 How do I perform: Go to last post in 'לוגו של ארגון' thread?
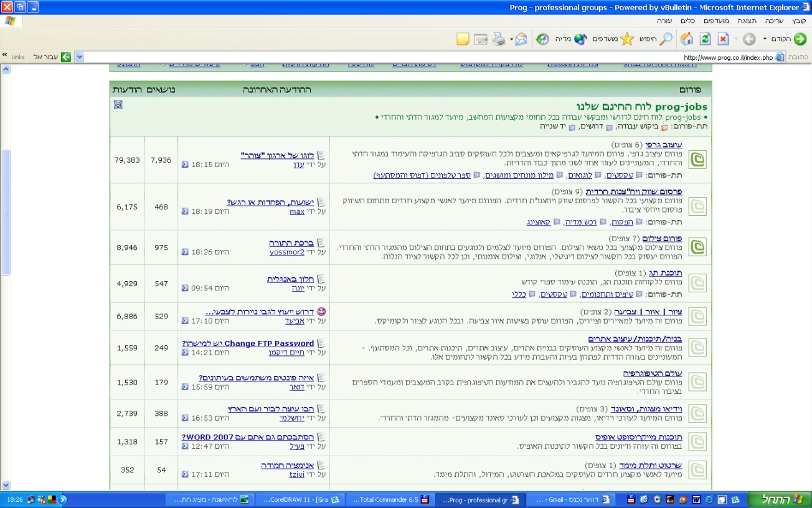pyautogui.click(x=185, y=165)
